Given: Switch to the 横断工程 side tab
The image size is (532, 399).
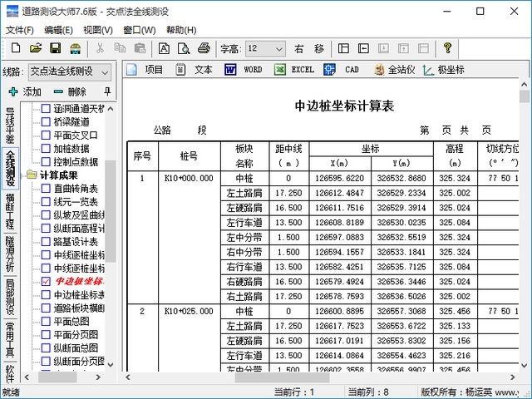Looking at the screenshot, I should pyautogui.click(x=9, y=212).
